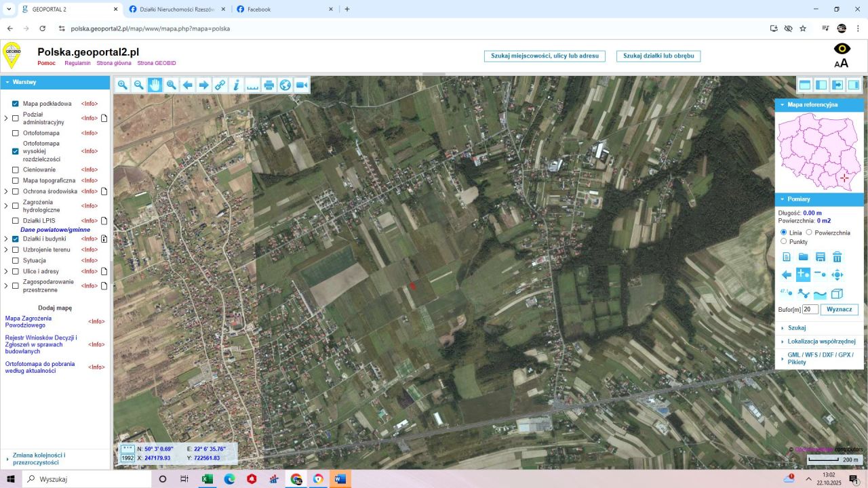Select the pan (hand) tool
The width and height of the screenshot is (868, 488).
(x=155, y=85)
